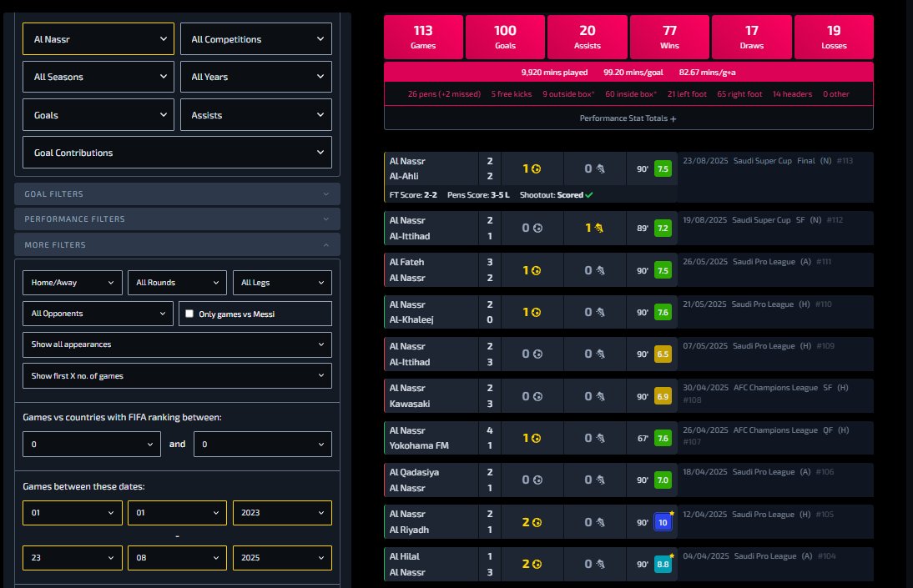Click the yellow assist icon in 19/08/2025 row
Image resolution: width=913 pixels, height=588 pixels.
(x=598, y=229)
